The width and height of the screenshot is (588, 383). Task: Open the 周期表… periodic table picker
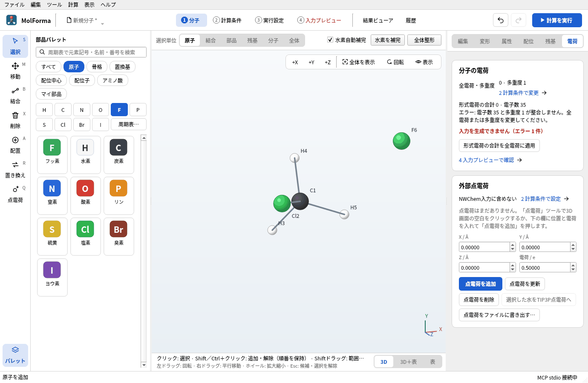coord(129,124)
